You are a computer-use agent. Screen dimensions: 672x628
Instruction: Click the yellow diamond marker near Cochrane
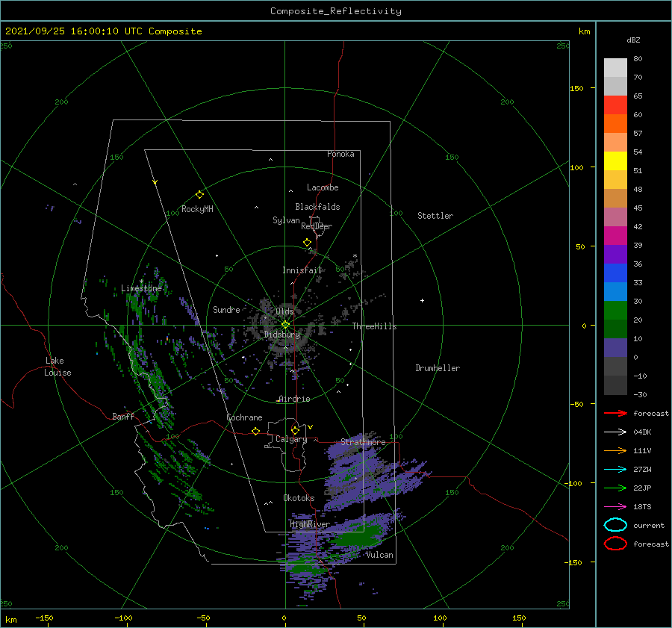(x=256, y=431)
